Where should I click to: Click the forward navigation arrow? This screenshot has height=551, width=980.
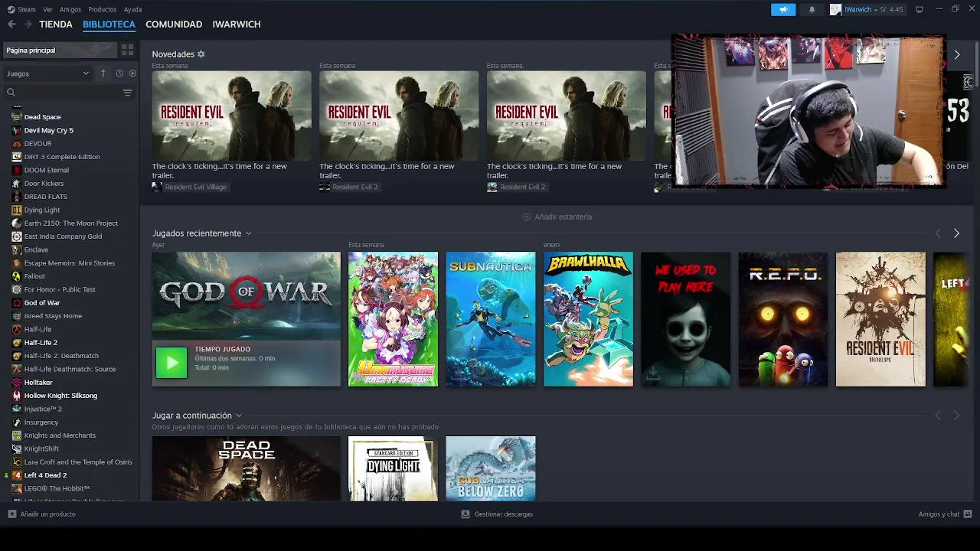[x=28, y=24]
